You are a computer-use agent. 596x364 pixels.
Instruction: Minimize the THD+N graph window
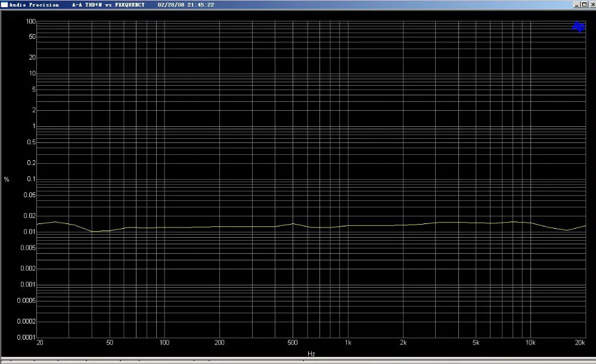576,5
